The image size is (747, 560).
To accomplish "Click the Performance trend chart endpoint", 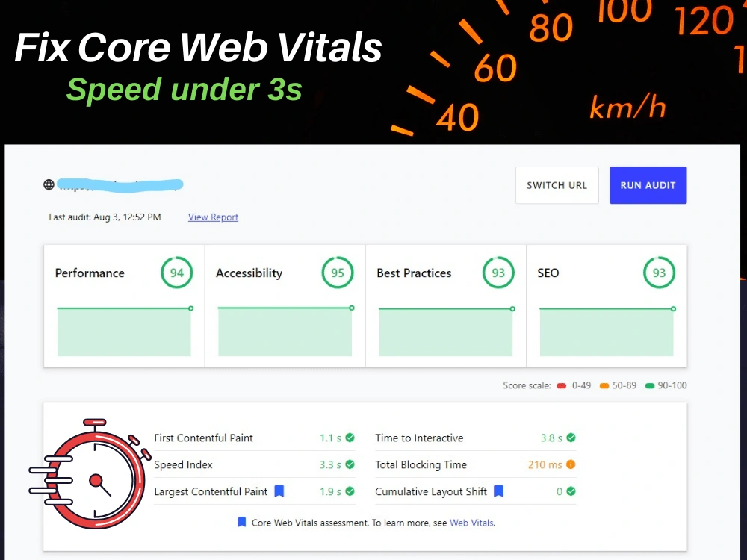I will coord(190,308).
